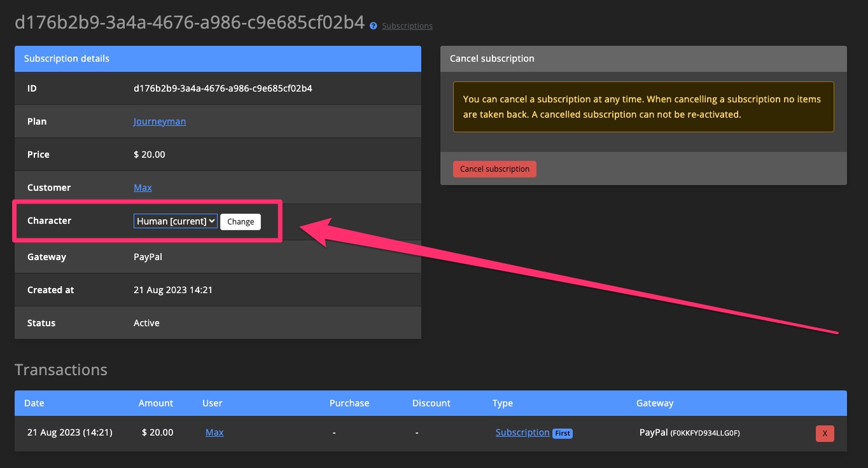Open the Subscriptions link beside the title
Screen dimensions: 868x468
click(407, 25)
